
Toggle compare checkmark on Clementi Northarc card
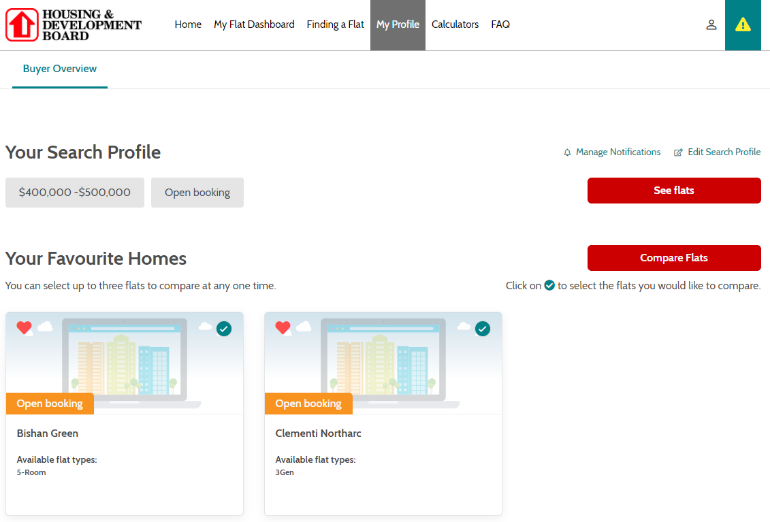(x=482, y=329)
